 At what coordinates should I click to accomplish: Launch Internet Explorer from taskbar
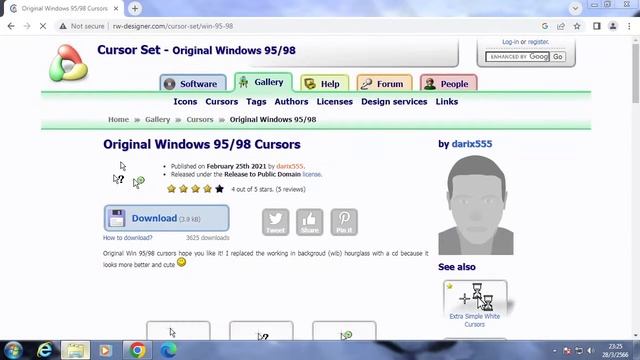(x=44, y=350)
